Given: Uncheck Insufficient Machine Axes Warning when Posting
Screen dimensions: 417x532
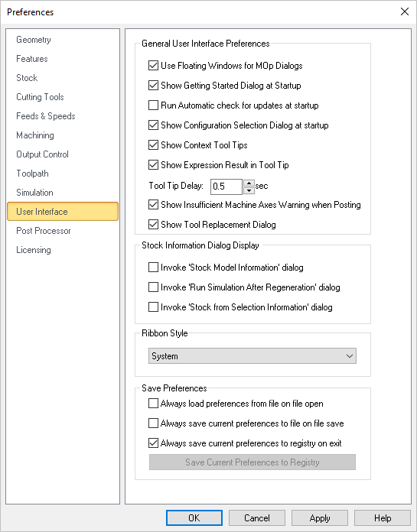Looking at the screenshot, I should pyautogui.click(x=153, y=205).
